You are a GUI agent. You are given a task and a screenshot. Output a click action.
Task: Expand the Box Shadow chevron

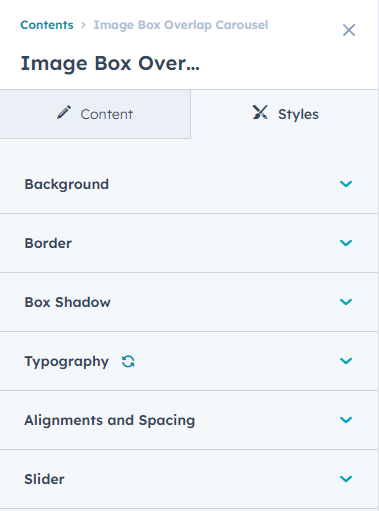click(x=346, y=302)
